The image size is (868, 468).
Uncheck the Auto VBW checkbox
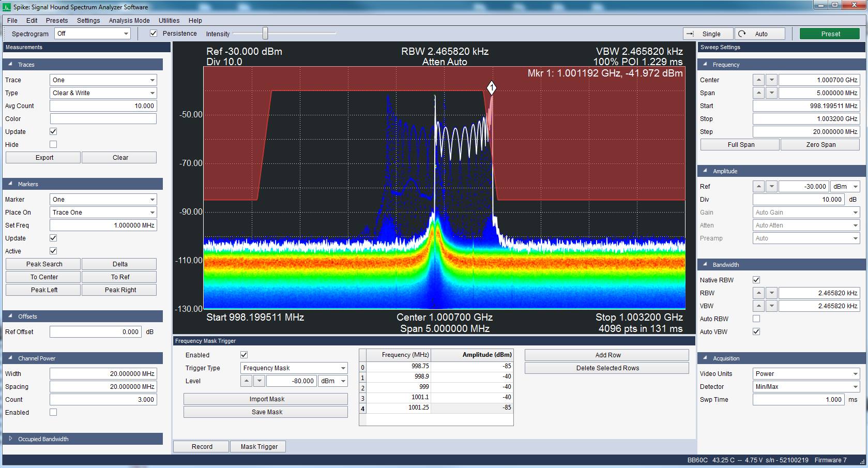[x=756, y=331]
